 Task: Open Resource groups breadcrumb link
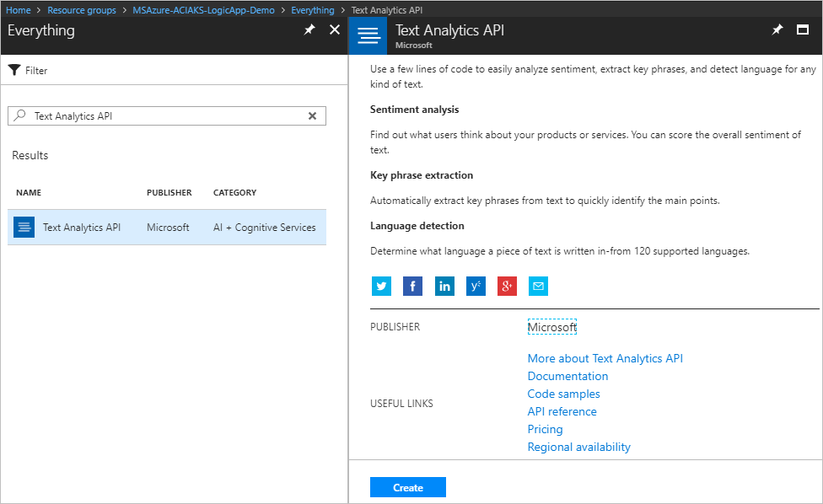pyautogui.click(x=82, y=10)
